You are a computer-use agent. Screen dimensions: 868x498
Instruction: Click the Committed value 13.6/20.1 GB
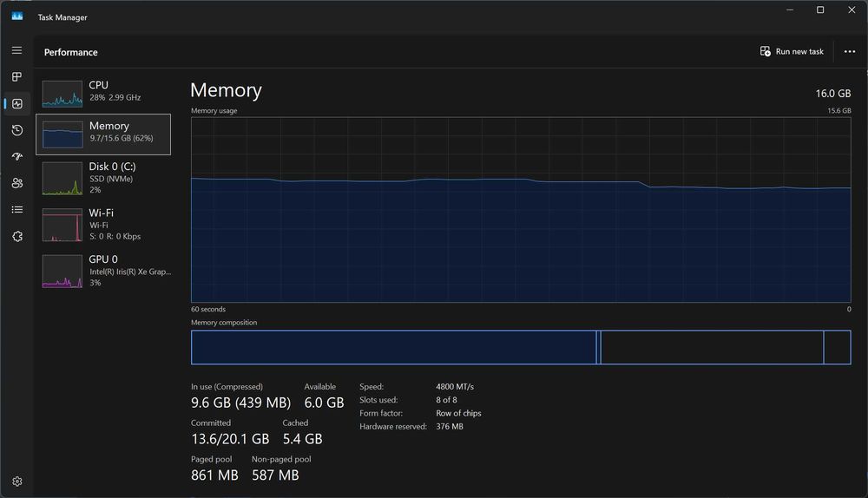[230, 439]
